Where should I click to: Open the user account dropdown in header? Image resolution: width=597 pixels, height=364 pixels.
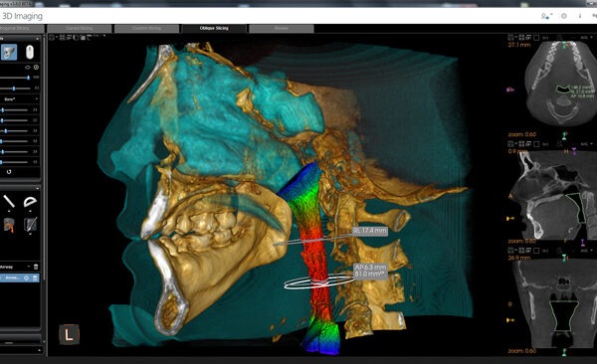click(546, 16)
